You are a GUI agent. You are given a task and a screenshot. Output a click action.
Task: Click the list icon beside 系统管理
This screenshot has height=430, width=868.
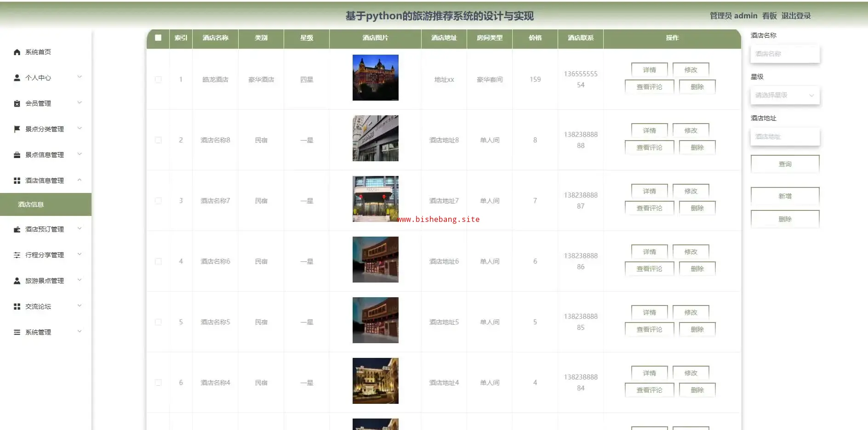coord(17,332)
